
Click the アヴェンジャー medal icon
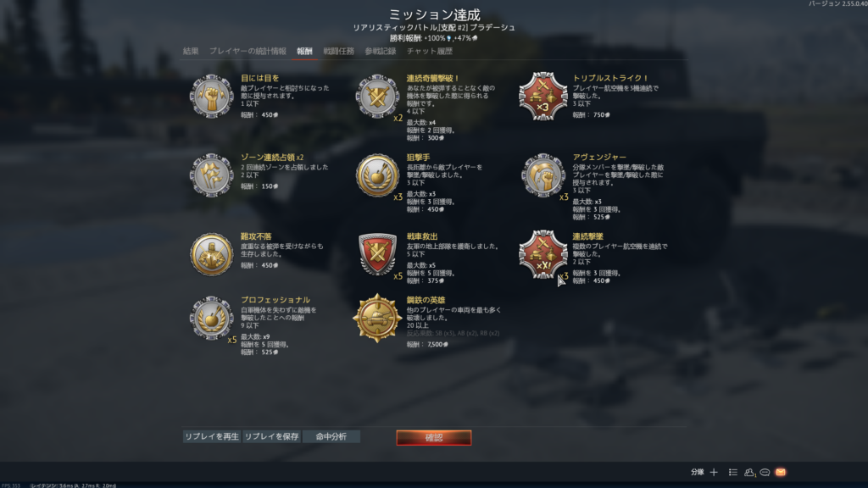coord(543,175)
